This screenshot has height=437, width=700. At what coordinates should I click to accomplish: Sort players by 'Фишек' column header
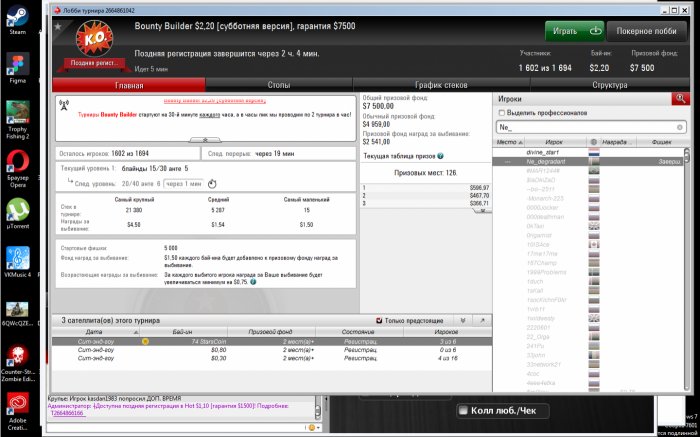tap(662, 142)
